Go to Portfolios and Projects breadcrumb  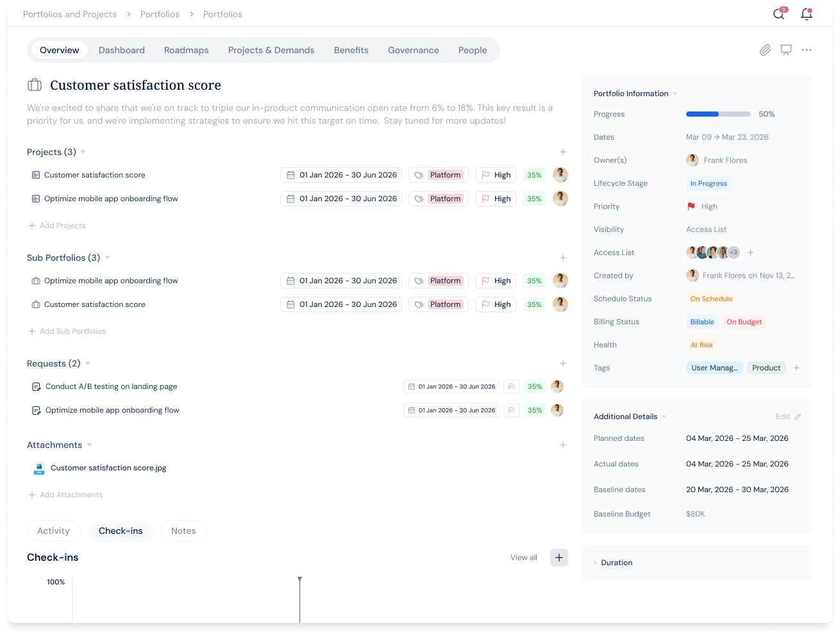tap(70, 14)
